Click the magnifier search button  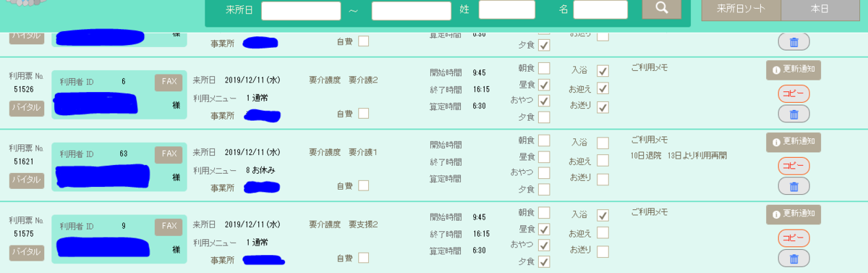661,9
